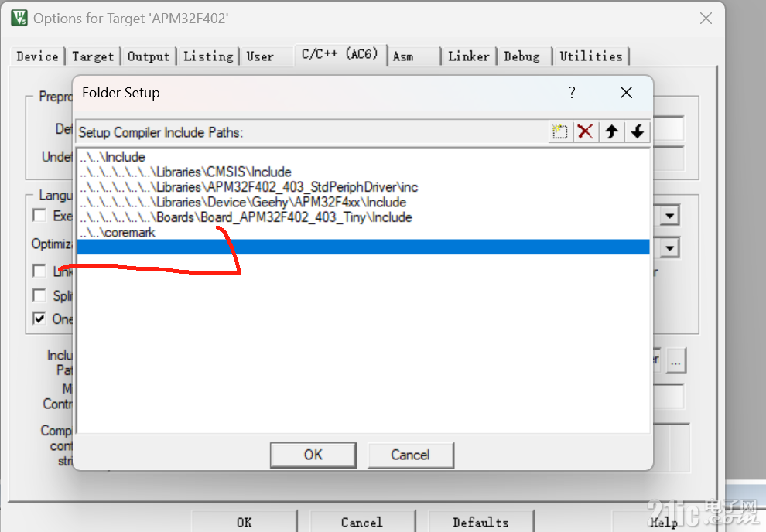Cancel the Folder Setup dialog
This screenshot has height=532, width=766.
point(410,455)
